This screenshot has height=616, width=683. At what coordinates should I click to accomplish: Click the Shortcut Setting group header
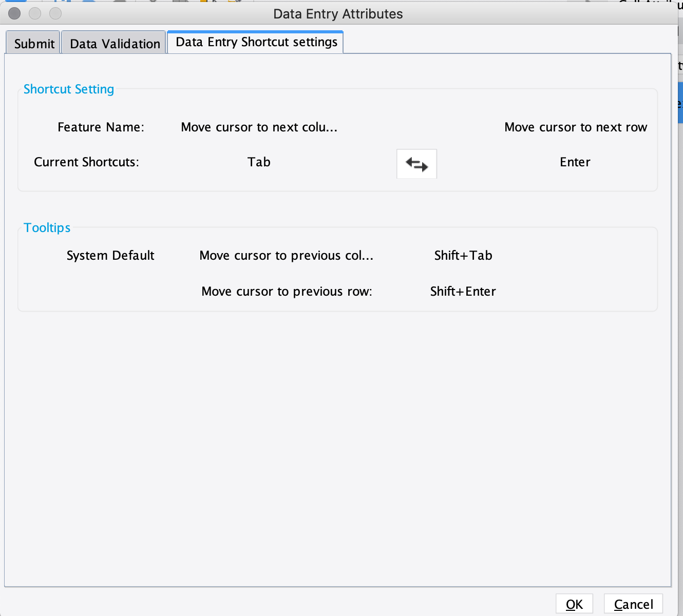68,89
